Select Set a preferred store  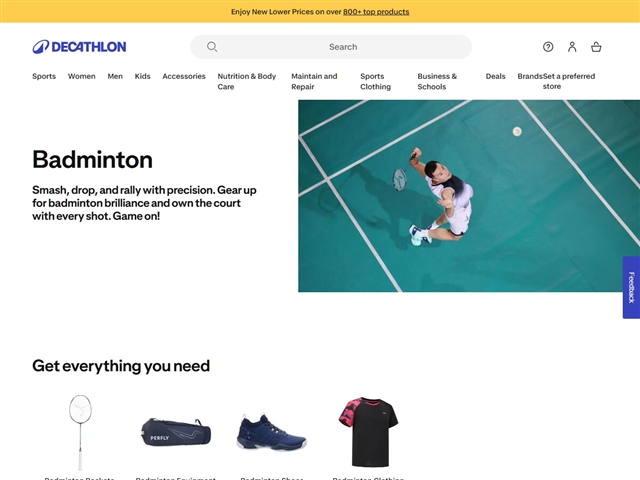tap(569, 81)
